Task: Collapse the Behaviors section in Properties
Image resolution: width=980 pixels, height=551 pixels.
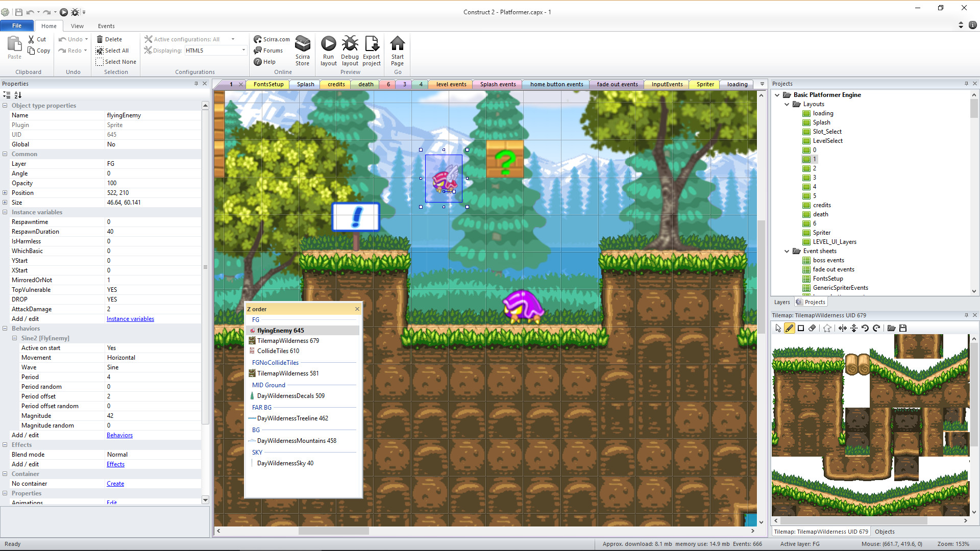Action: [x=5, y=328]
